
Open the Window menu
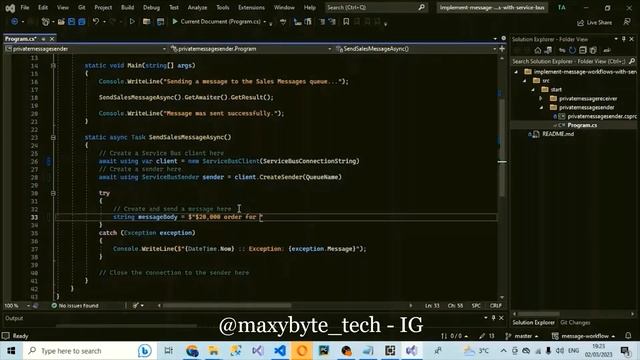point(284,7)
